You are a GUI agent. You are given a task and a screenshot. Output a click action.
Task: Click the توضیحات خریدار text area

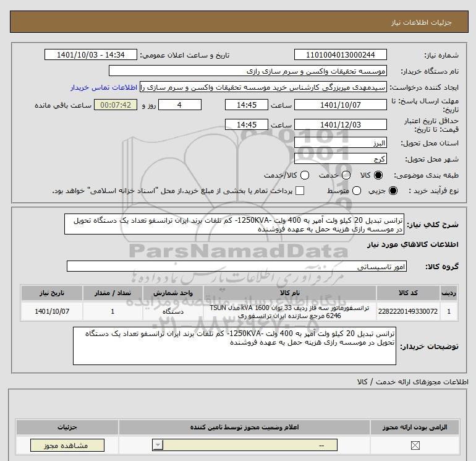point(234,346)
